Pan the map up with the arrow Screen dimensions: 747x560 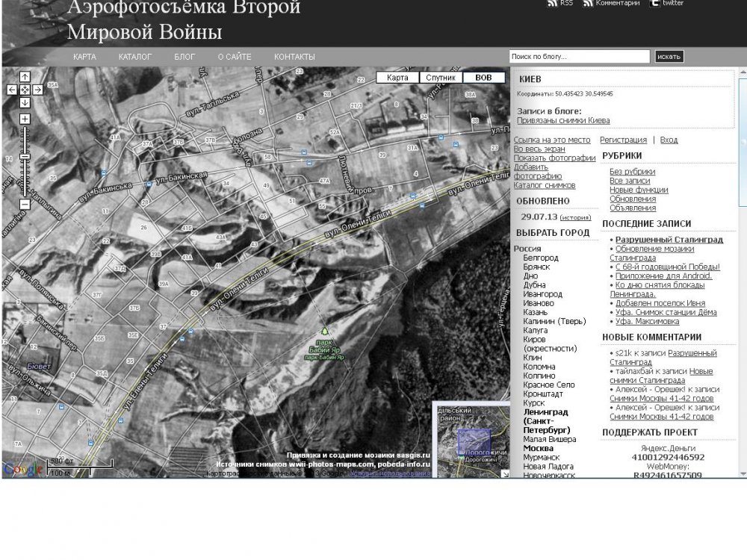[x=25, y=77]
